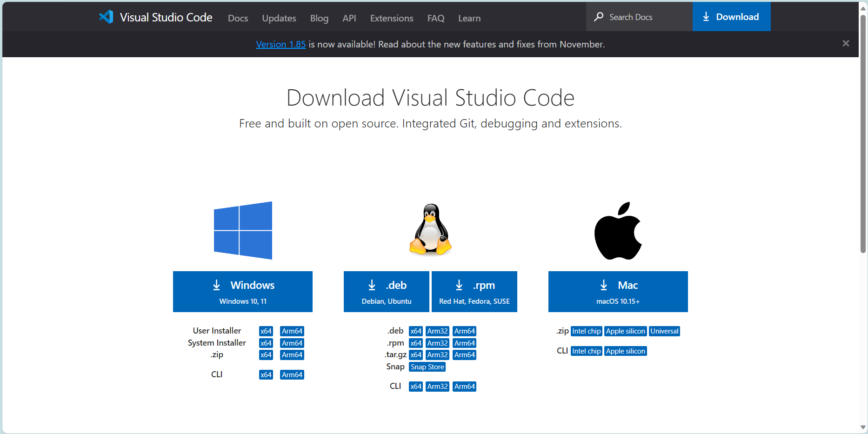Select Linux .deb x64 download

tap(416, 331)
